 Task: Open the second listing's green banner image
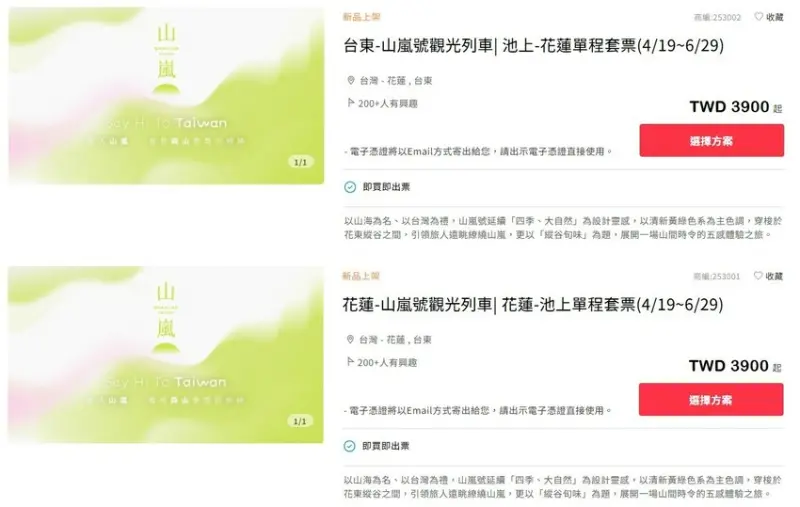[166, 354]
